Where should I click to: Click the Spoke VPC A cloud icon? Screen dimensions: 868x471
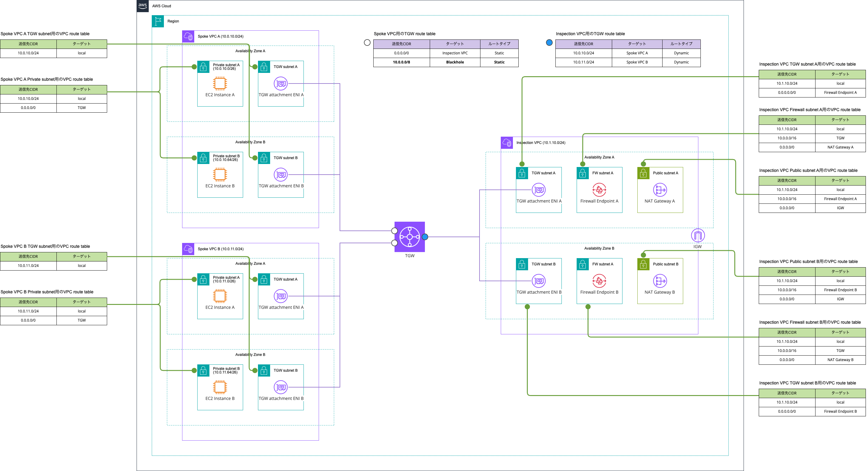click(x=188, y=36)
